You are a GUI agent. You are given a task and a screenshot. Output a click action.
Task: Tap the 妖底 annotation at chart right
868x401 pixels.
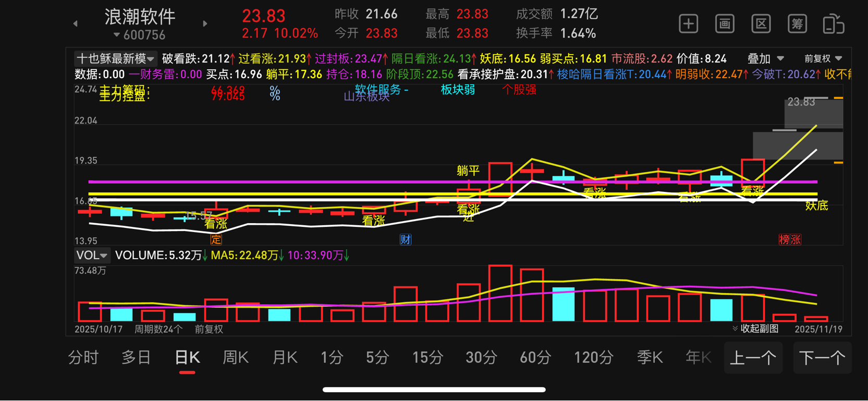click(x=816, y=205)
